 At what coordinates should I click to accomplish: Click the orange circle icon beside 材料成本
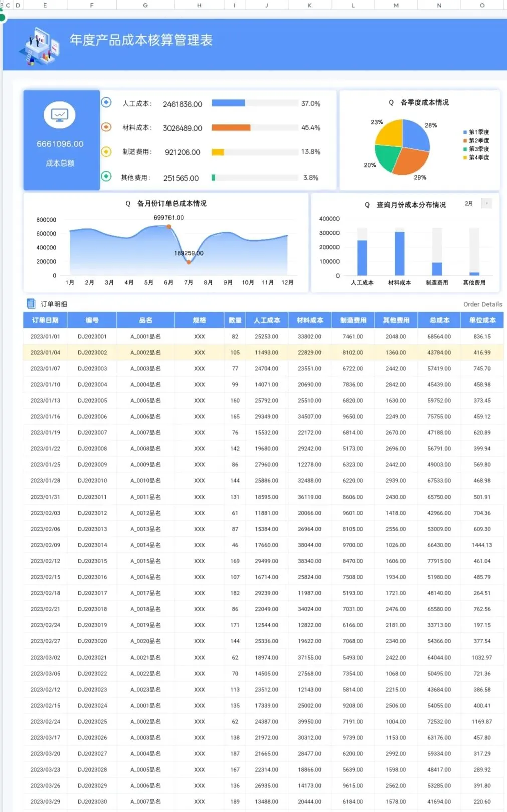(106, 127)
